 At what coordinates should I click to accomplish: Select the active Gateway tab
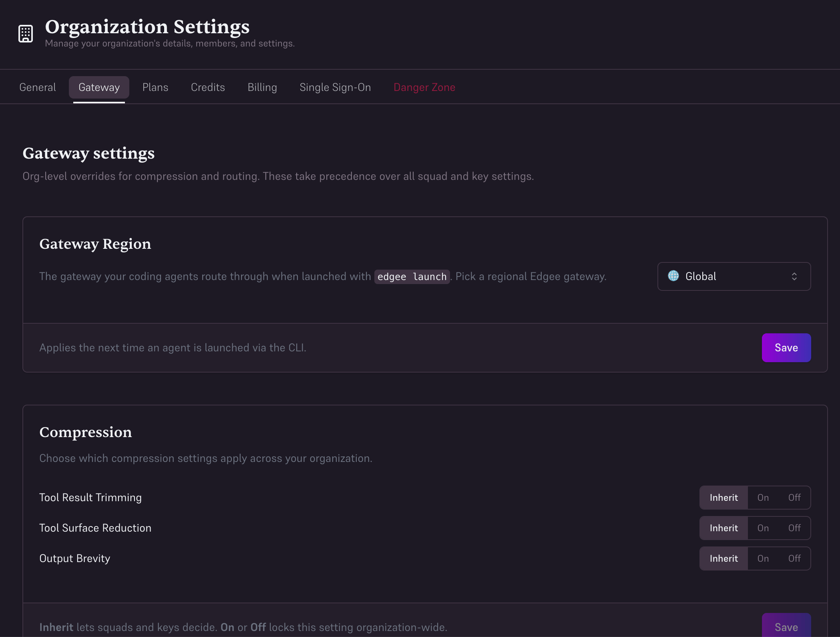pos(99,87)
